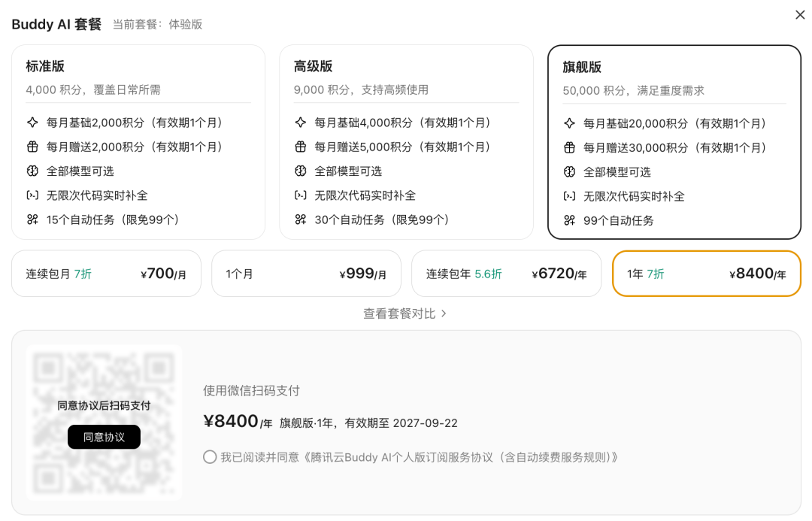Click task icon beside 30个自动任务

(300, 220)
